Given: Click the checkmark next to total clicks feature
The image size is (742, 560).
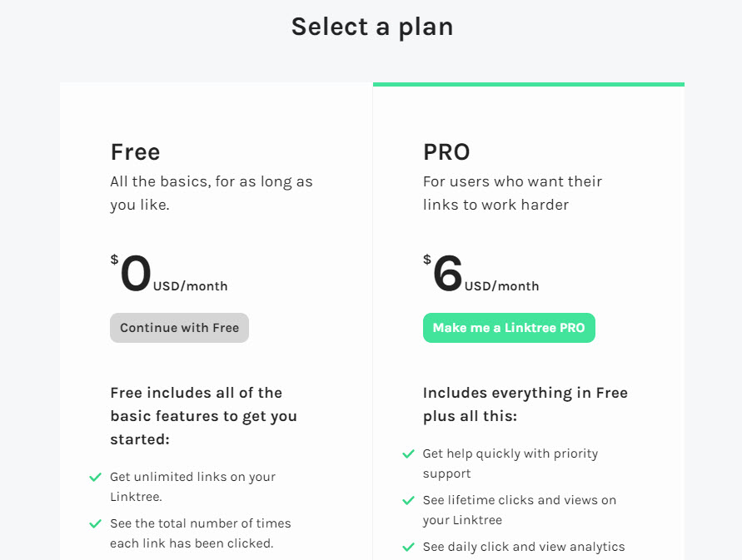Looking at the screenshot, I should tap(95, 524).
